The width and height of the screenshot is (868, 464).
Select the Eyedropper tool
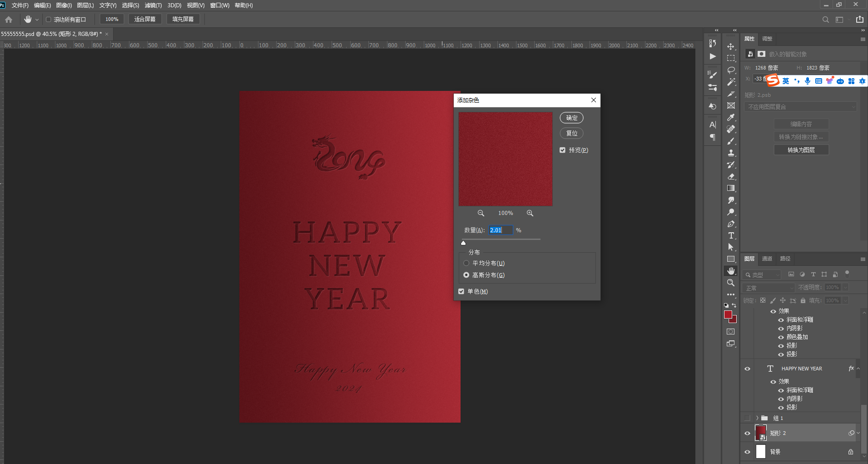coord(731,118)
